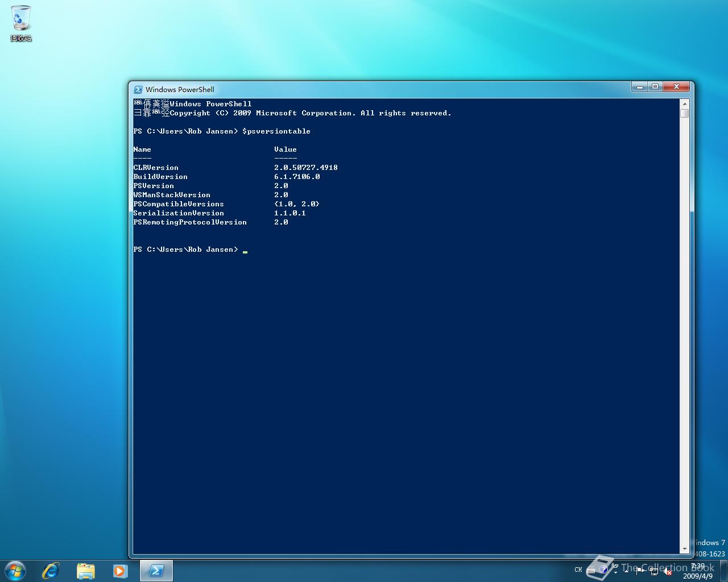Open Windows Explorer folder icon in taskbar
The height and width of the screenshot is (582, 728).
[x=85, y=571]
